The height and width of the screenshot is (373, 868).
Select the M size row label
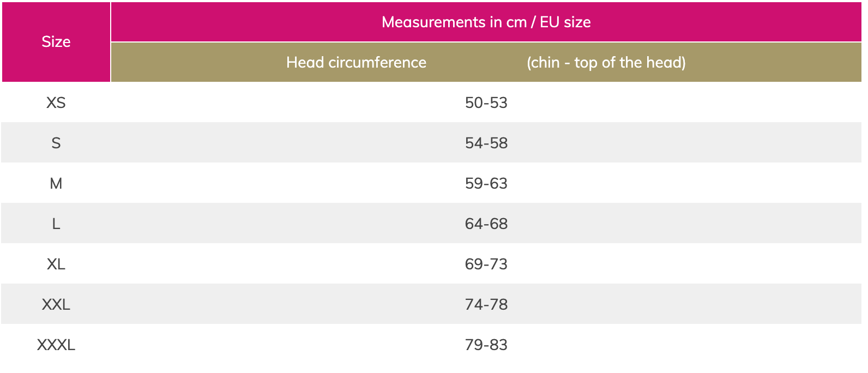(x=56, y=183)
